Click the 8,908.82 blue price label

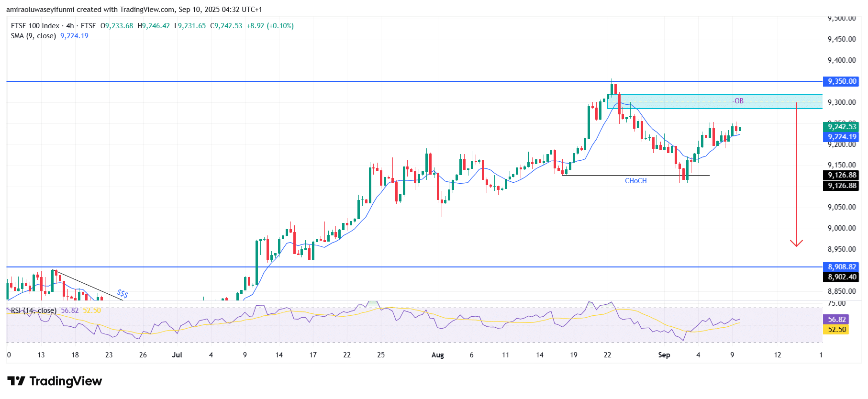[841, 267]
